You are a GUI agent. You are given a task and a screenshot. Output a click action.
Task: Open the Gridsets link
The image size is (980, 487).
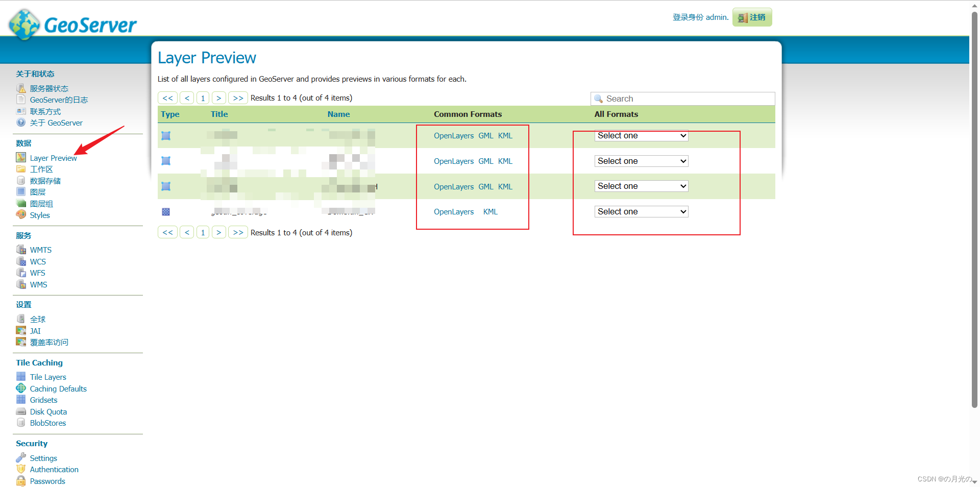coord(43,400)
